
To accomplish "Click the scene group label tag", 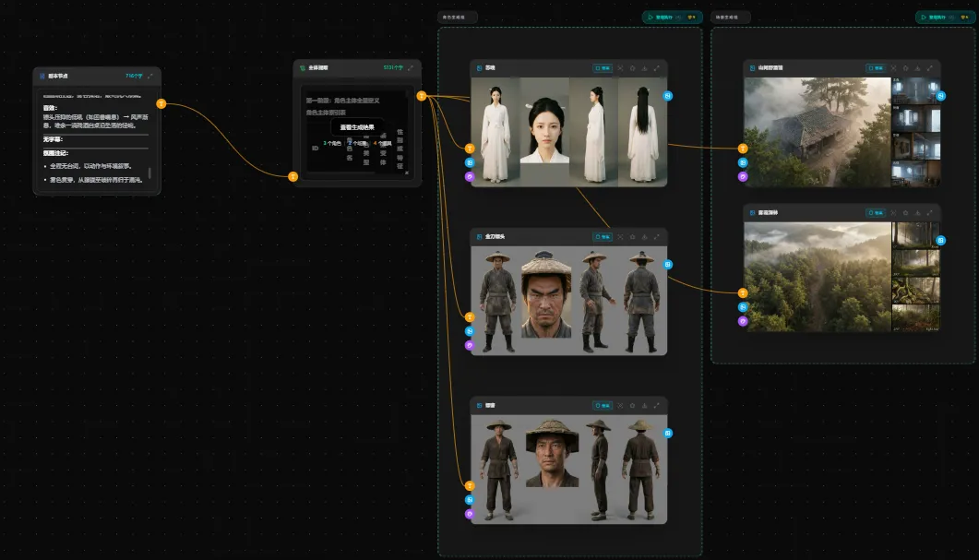I will click(730, 18).
